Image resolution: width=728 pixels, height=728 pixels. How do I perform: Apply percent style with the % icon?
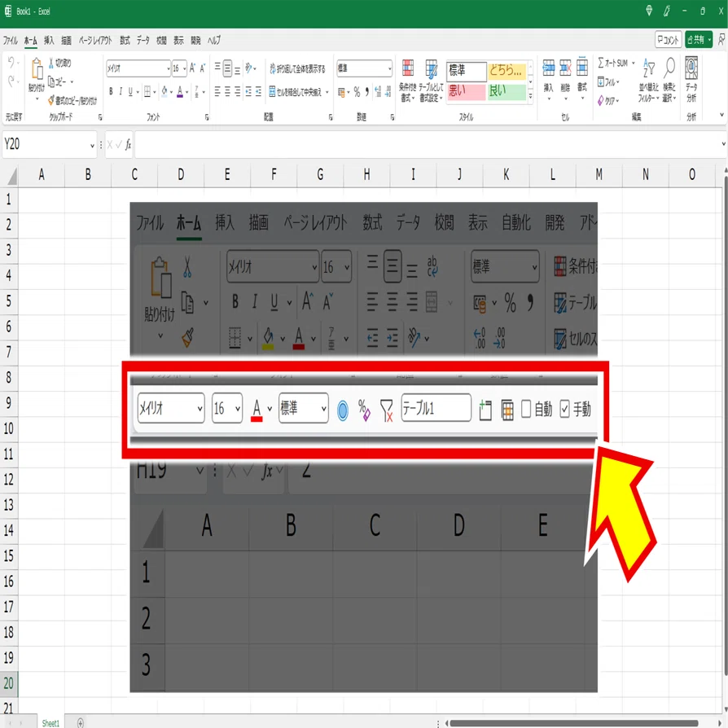357,92
